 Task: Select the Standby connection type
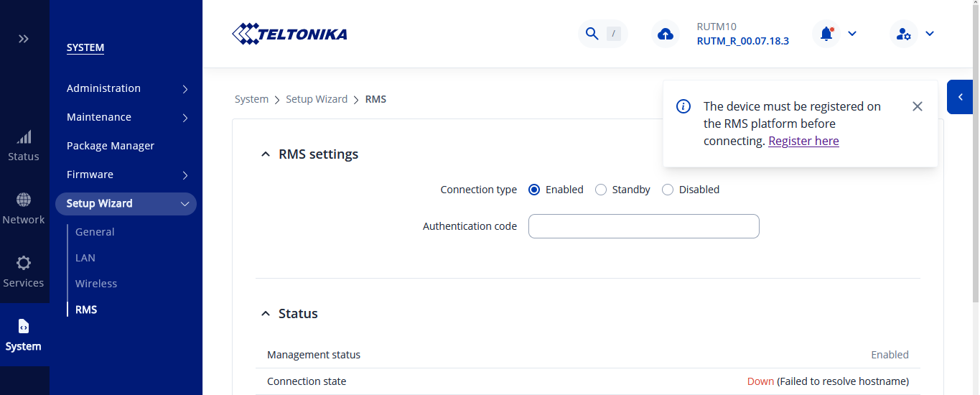point(601,190)
